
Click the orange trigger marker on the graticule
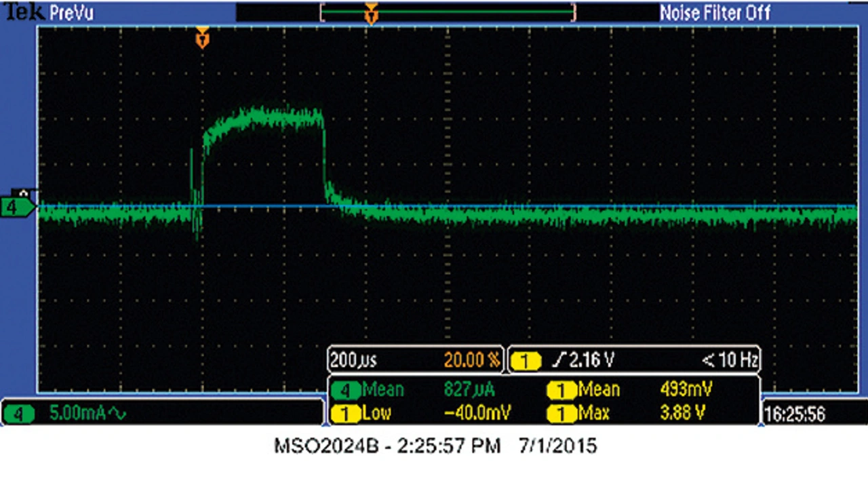click(202, 39)
